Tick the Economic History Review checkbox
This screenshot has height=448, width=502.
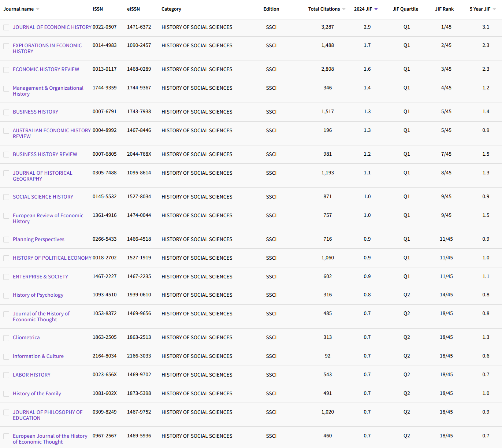tap(6, 70)
